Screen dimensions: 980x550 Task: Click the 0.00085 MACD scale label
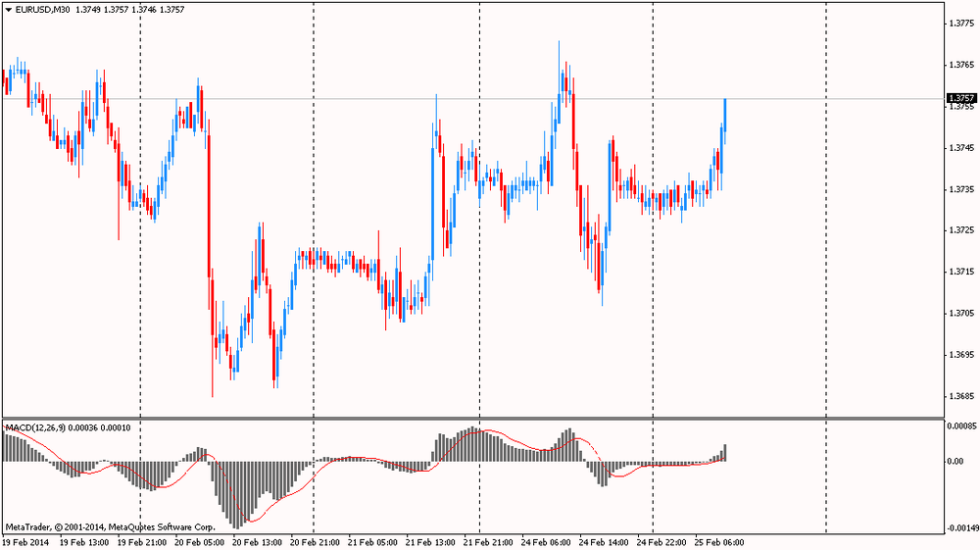click(961, 426)
